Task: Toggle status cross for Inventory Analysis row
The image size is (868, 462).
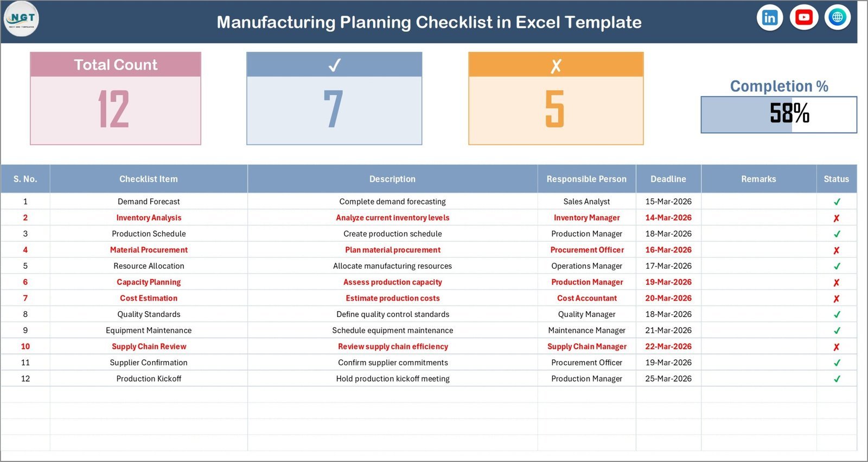Action: (x=837, y=218)
